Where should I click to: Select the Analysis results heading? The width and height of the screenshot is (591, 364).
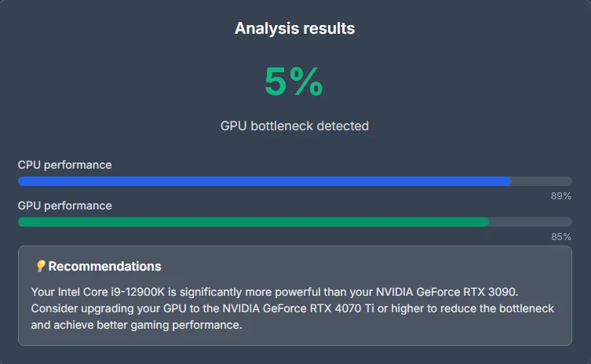tap(295, 29)
